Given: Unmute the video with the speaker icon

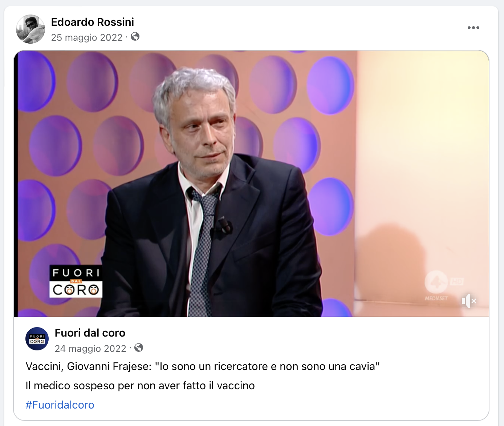Looking at the screenshot, I should click(x=469, y=301).
